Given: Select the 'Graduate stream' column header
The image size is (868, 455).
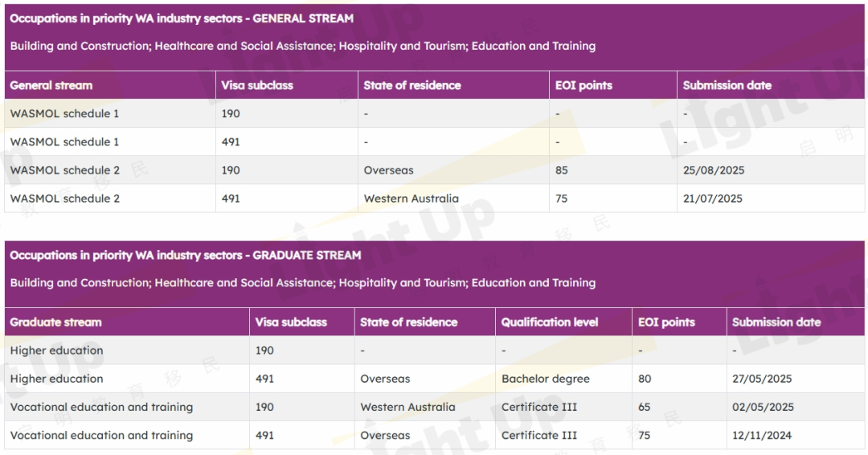Looking at the screenshot, I should click(56, 322).
